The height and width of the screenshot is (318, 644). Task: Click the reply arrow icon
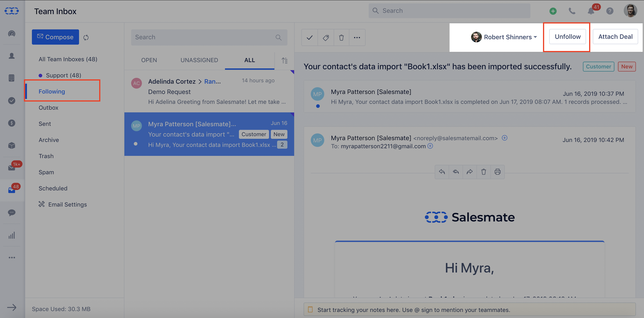click(x=442, y=172)
